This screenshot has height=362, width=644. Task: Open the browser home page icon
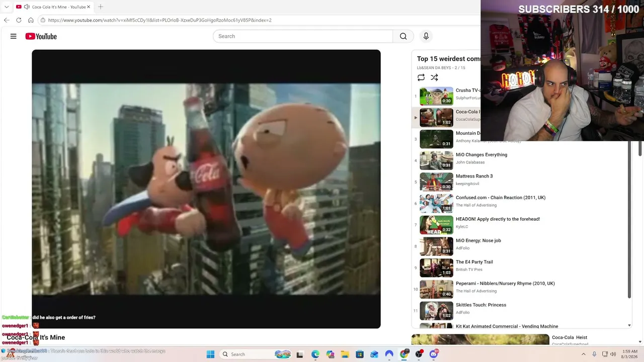tap(31, 20)
